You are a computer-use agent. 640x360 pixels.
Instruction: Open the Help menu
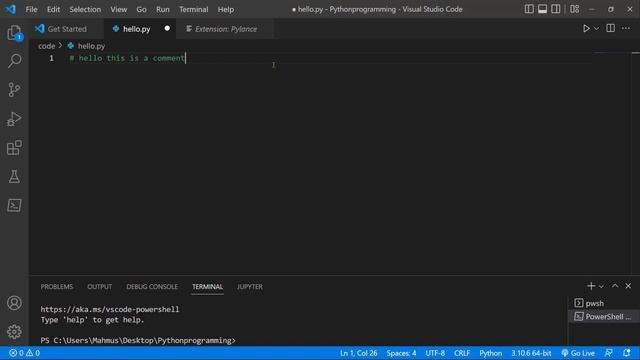coord(226,9)
